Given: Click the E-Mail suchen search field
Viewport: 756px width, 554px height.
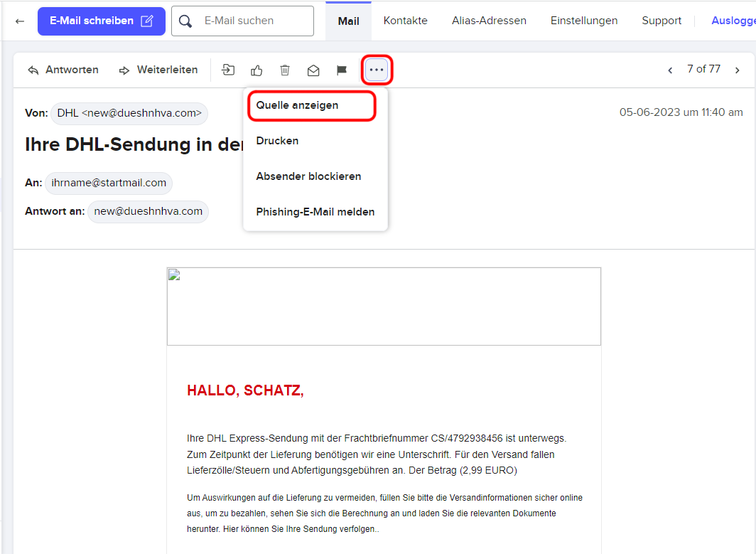Looking at the screenshot, I should 242,21.
